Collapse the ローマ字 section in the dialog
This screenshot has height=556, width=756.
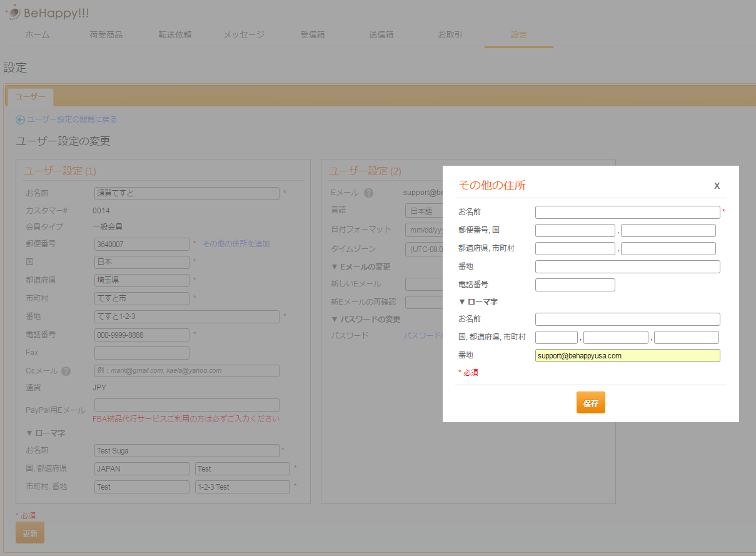(478, 302)
